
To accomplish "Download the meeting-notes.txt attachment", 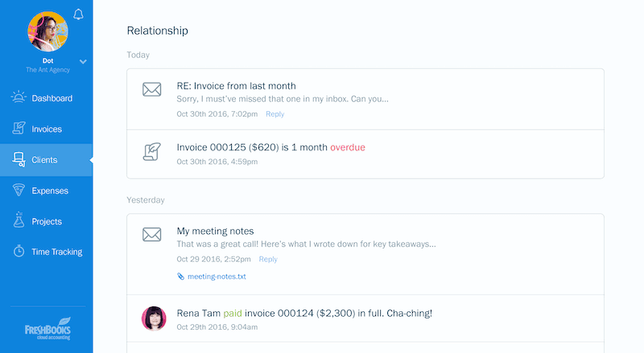I will point(216,277).
